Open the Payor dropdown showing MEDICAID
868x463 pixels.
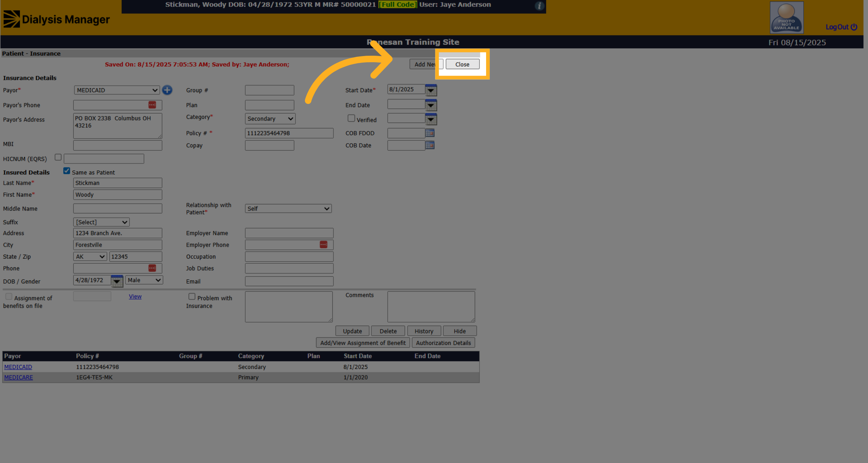coord(117,90)
